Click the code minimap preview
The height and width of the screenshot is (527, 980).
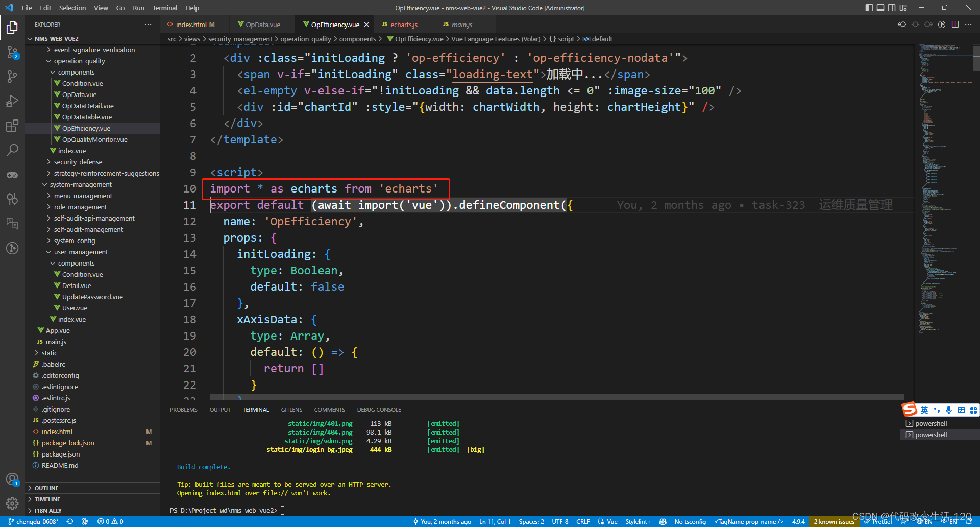(x=943, y=189)
